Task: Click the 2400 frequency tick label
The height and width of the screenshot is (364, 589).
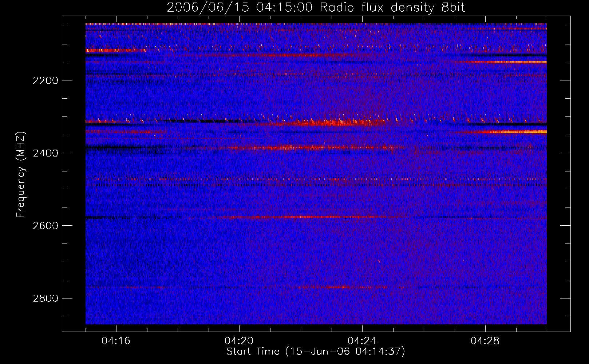Action: click(x=46, y=153)
